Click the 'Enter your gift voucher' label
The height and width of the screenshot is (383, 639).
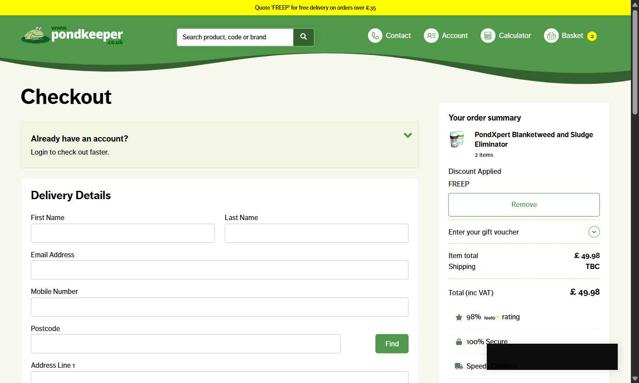tap(483, 232)
